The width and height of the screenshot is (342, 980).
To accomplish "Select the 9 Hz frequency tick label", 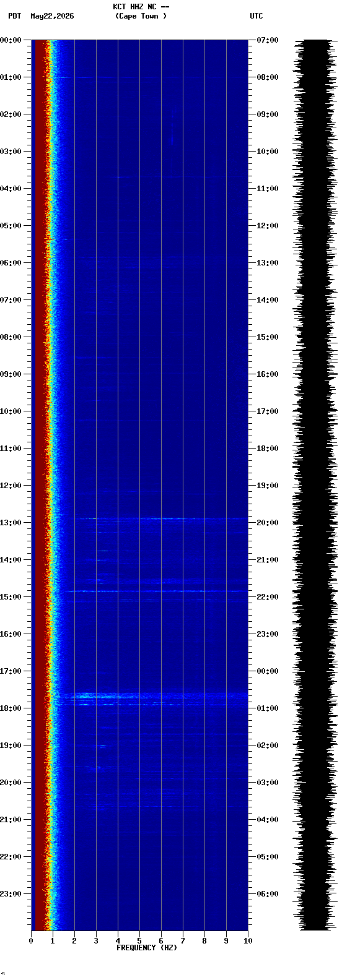I will click(x=226, y=941).
